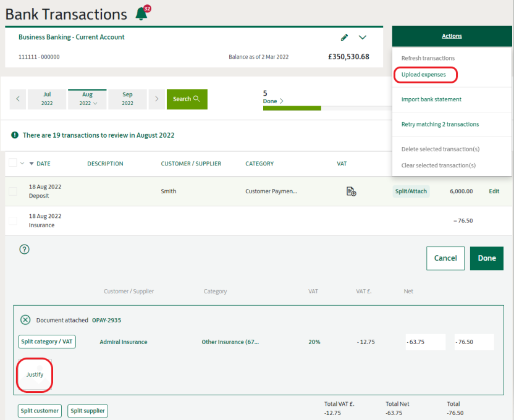Click the green Search button
The width and height of the screenshot is (514, 420).
point(187,99)
